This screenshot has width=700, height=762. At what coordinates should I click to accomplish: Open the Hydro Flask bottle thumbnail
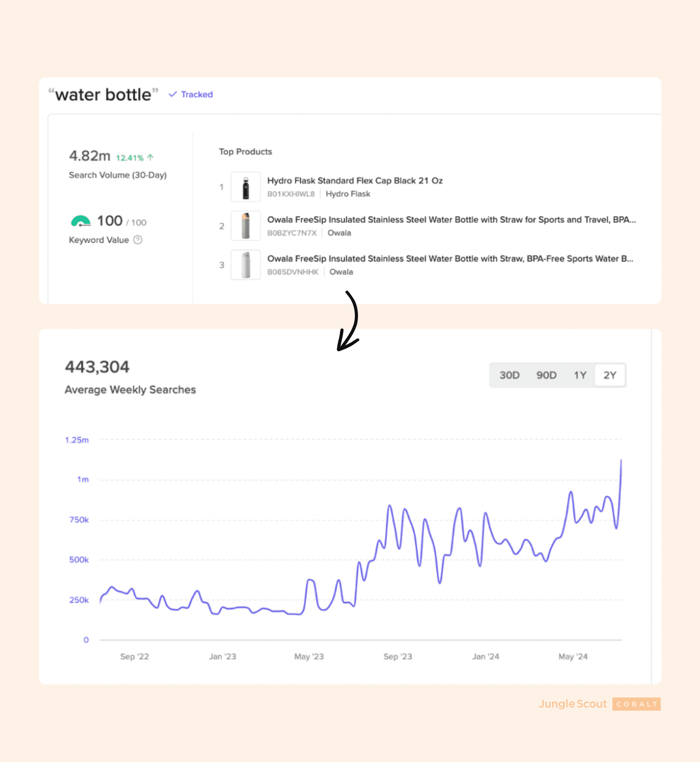coord(246,187)
